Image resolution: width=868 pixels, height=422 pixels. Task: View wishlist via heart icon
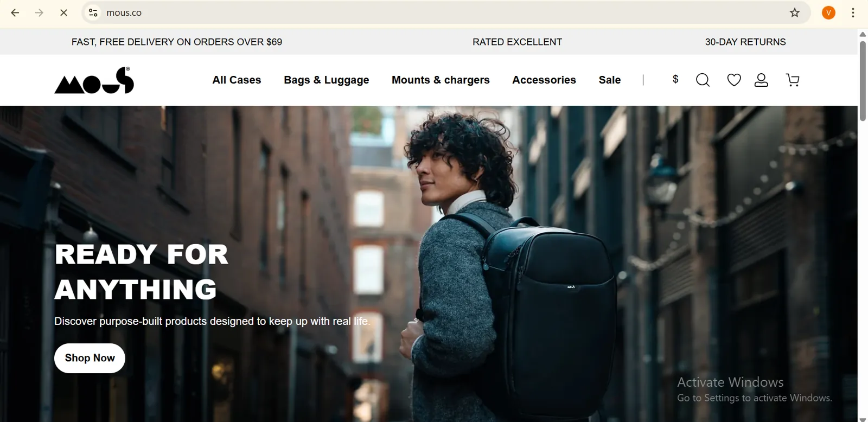coord(734,80)
